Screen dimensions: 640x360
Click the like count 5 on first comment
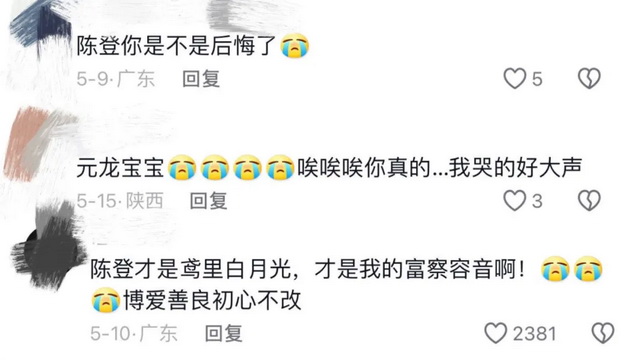click(537, 79)
